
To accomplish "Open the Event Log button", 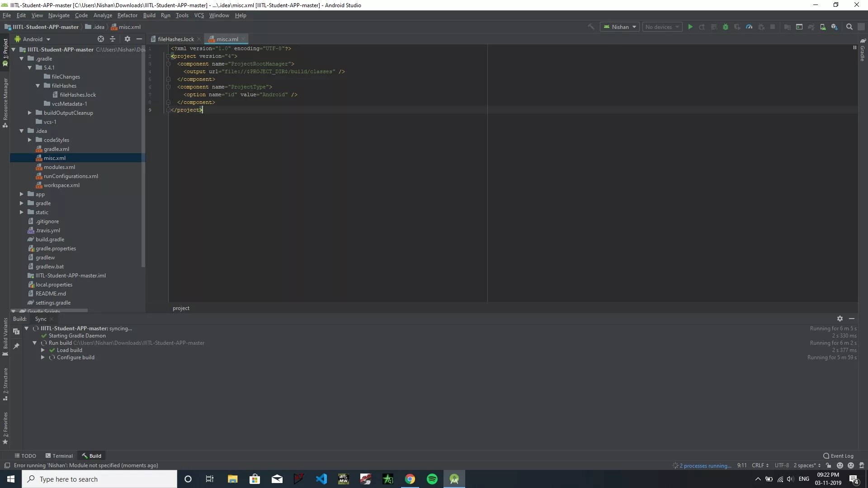I will coord(838,456).
